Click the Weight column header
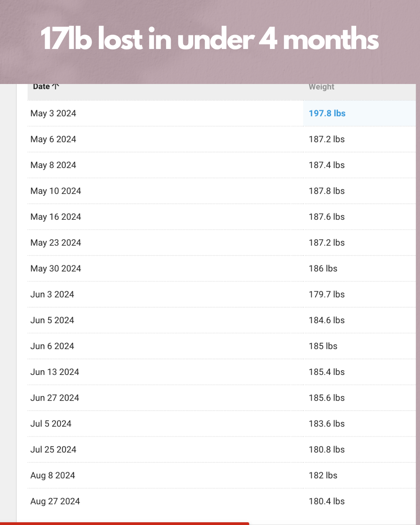This screenshot has width=420, height=525. click(x=321, y=87)
